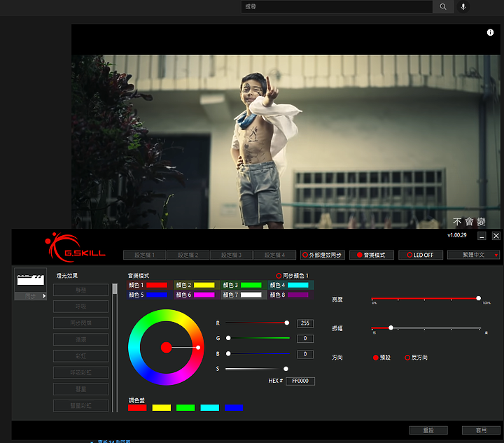Click the 振幅 amplitude slider handle
Viewport: 504px width, 443px height.
click(x=391, y=328)
